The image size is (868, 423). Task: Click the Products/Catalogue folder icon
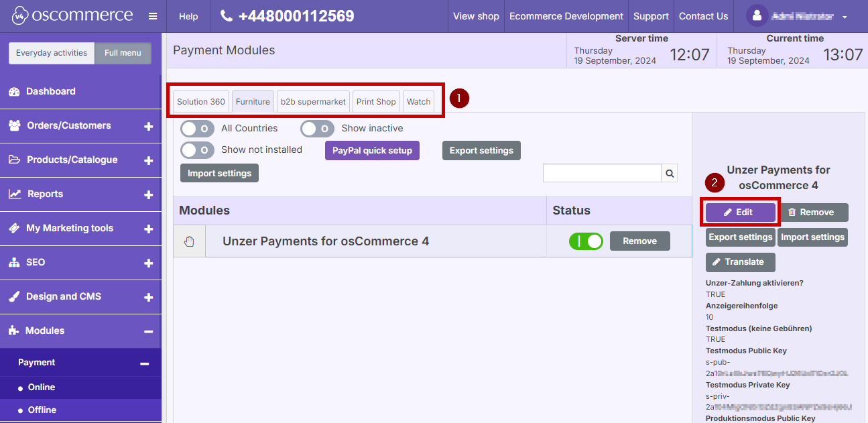point(14,160)
